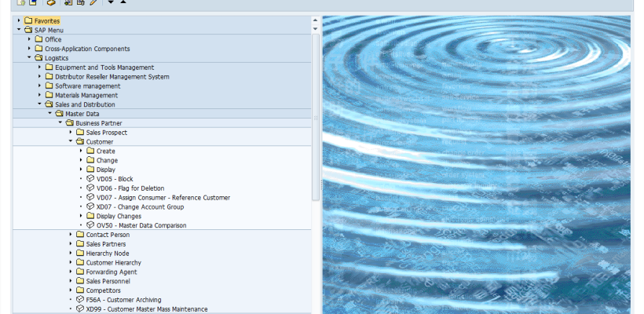Click the VD05 transaction cube icon
Viewport: 644px width, 314px height.
[90, 178]
